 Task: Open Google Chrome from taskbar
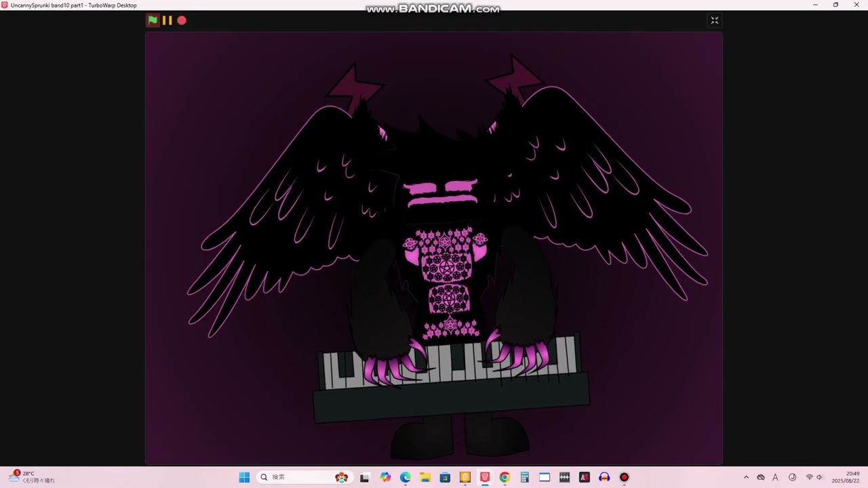505,477
